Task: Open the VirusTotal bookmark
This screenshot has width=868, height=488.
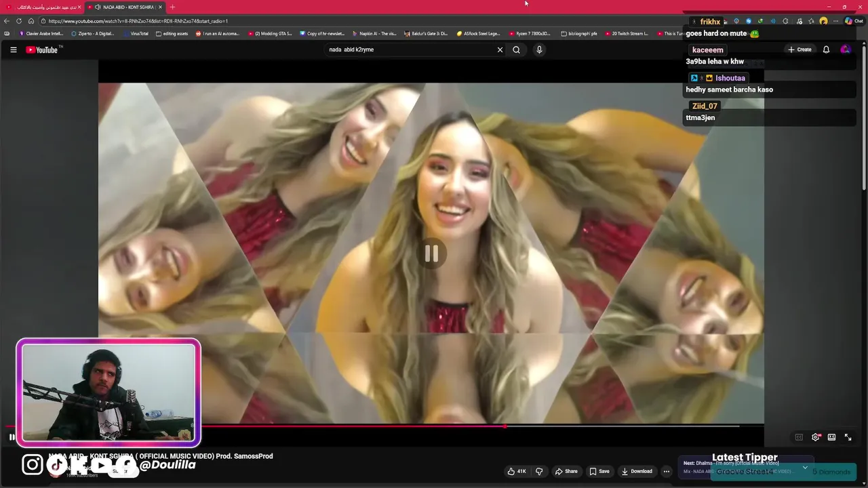Action: click(x=135, y=33)
